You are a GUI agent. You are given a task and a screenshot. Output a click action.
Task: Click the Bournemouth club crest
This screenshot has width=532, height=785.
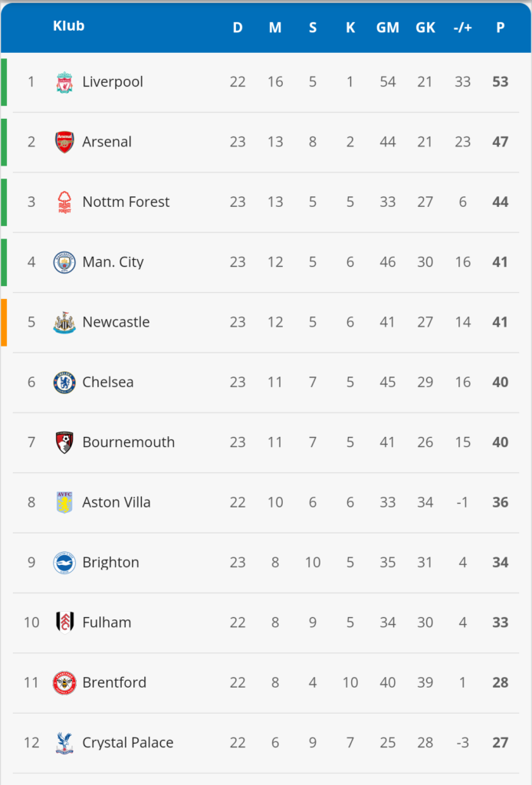[x=64, y=442]
